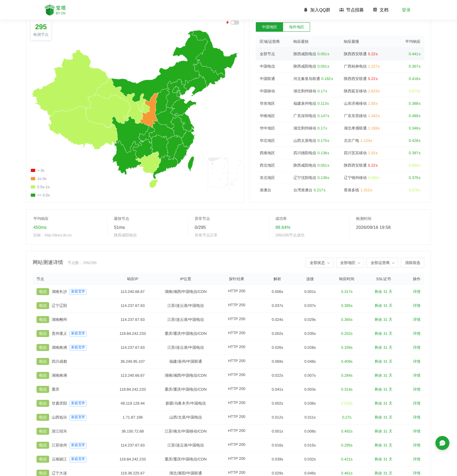Click the 0.528s response time for 甘肃庆阳
This screenshot has width=457, height=476.
click(x=347, y=403)
